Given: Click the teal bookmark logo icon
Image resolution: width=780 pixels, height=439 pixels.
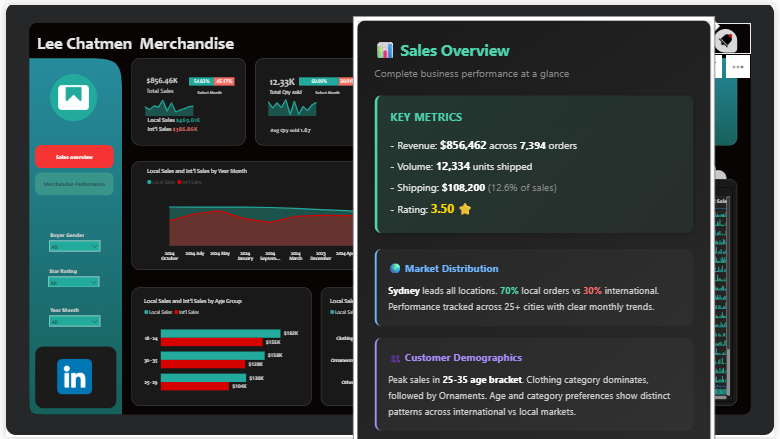Looking at the screenshot, I should [74, 97].
